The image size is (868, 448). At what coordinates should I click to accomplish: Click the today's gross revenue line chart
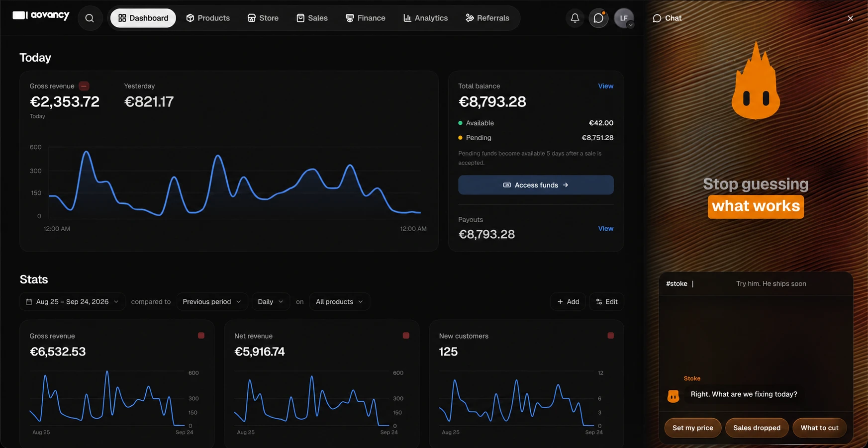tap(235, 182)
